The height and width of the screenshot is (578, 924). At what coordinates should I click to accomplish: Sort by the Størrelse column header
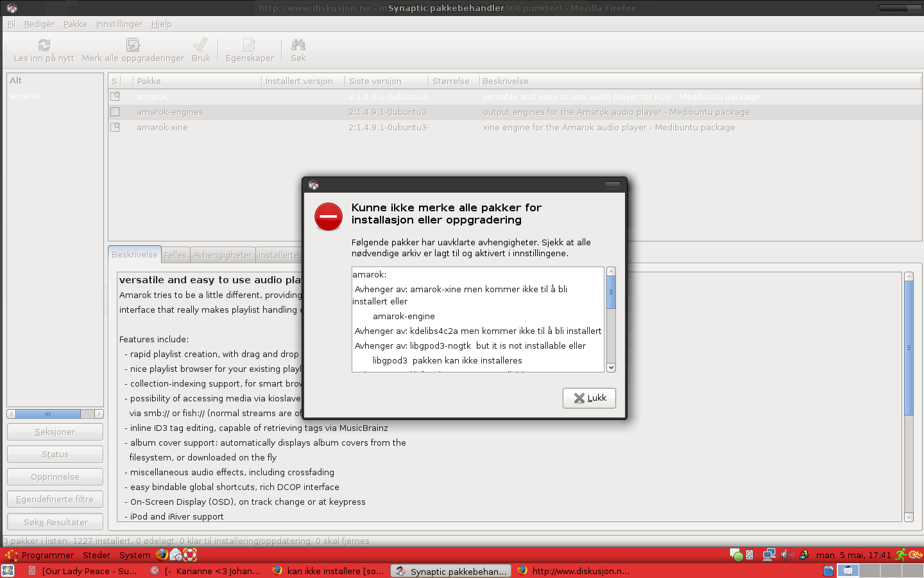point(453,81)
